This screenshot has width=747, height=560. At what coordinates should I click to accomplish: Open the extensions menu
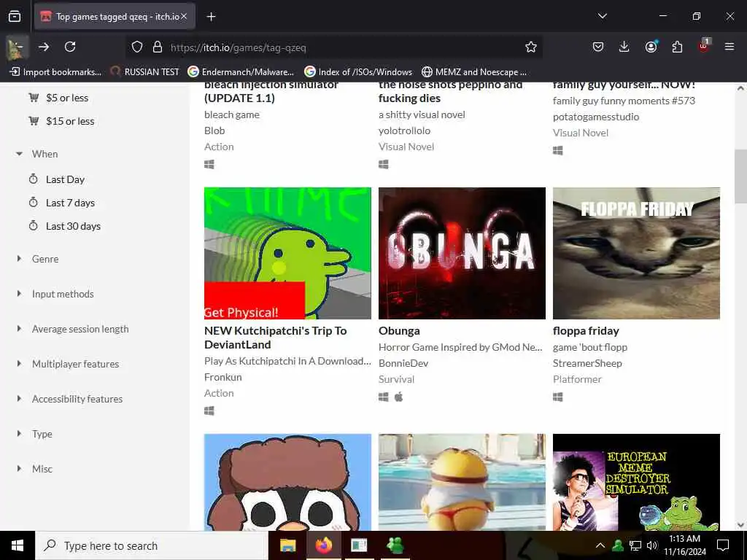[x=677, y=47]
